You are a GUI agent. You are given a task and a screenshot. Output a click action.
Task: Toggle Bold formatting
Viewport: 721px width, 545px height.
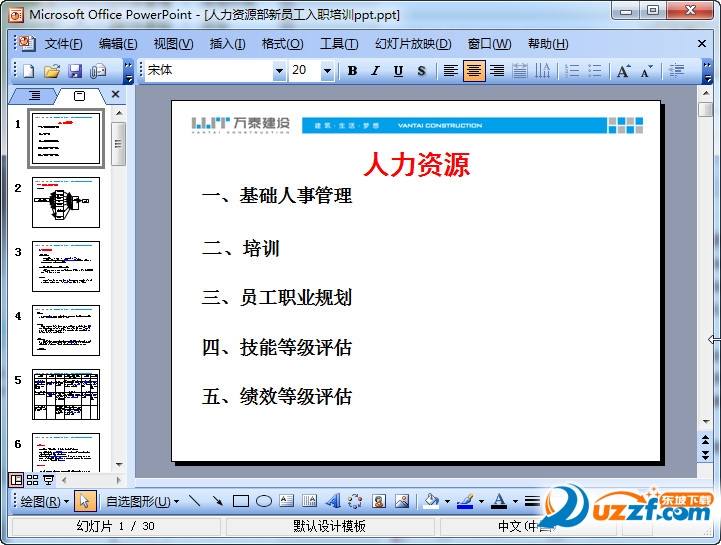point(353,71)
